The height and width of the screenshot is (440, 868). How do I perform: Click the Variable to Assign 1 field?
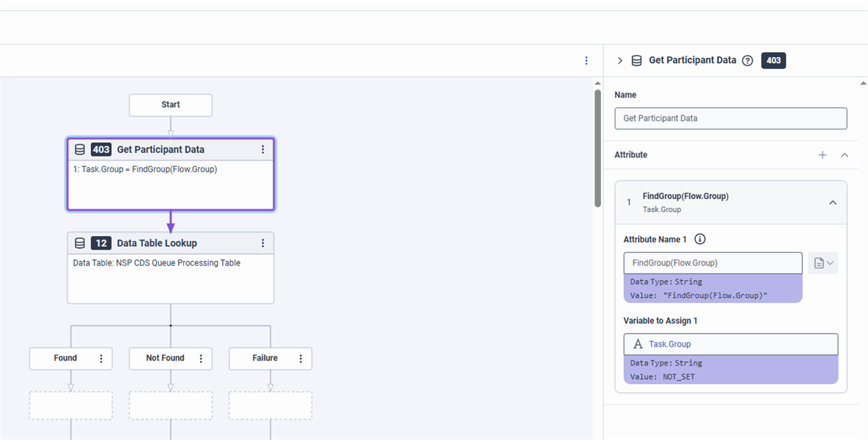click(731, 344)
